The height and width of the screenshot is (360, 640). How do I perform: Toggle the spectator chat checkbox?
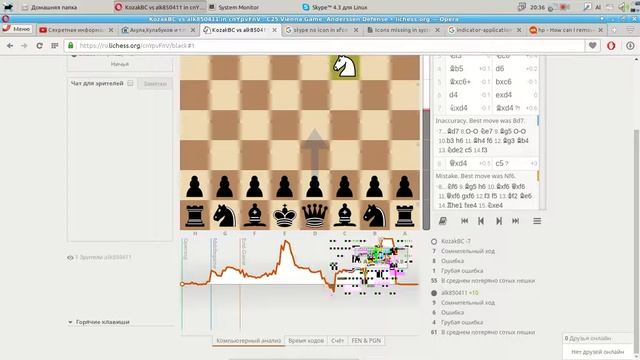tap(130, 83)
